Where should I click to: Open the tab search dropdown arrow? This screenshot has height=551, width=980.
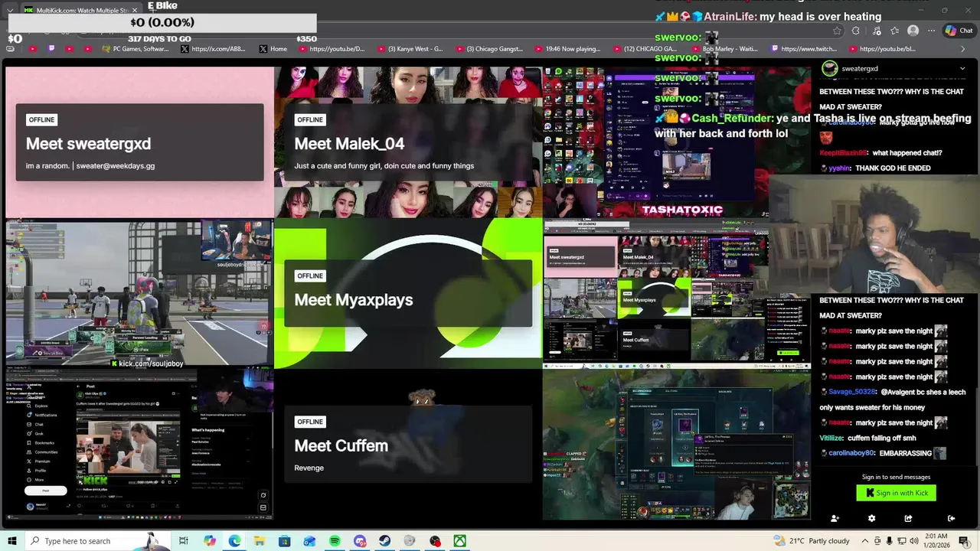pyautogui.click(x=10, y=10)
